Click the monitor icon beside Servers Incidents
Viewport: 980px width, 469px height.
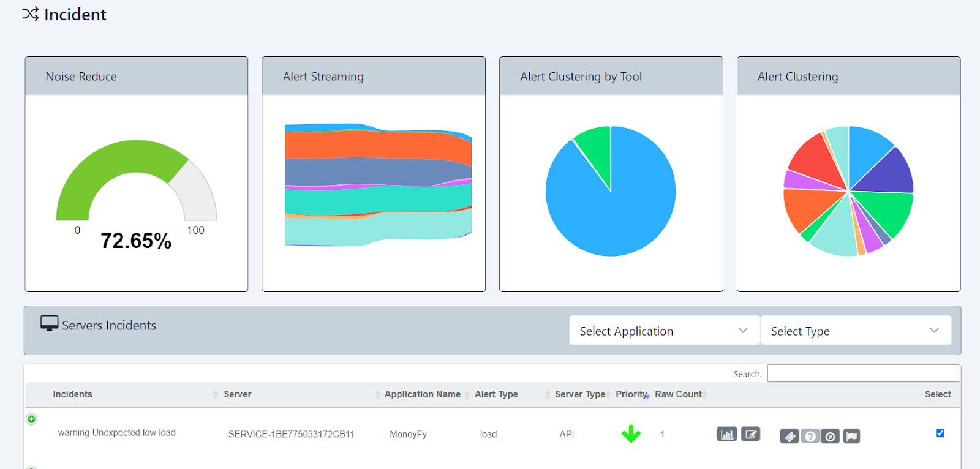click(49, 323)
